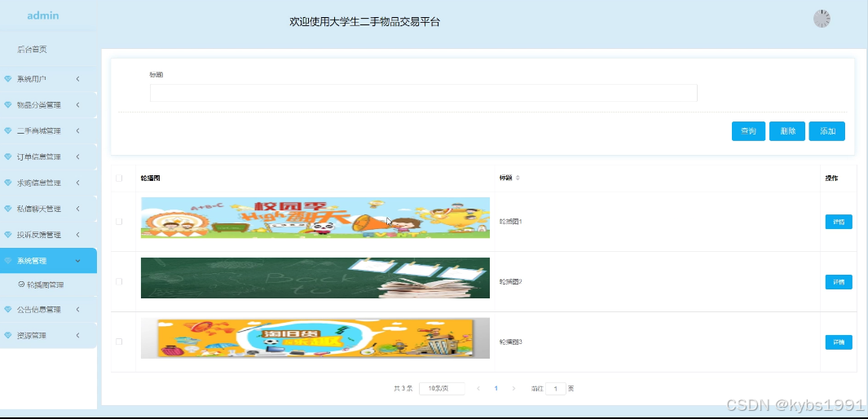The image size is (868, 419).
Task: Expand 物品分类管理 using its chevron arrow
Action: pyautogui.click(x=78, y=105)
